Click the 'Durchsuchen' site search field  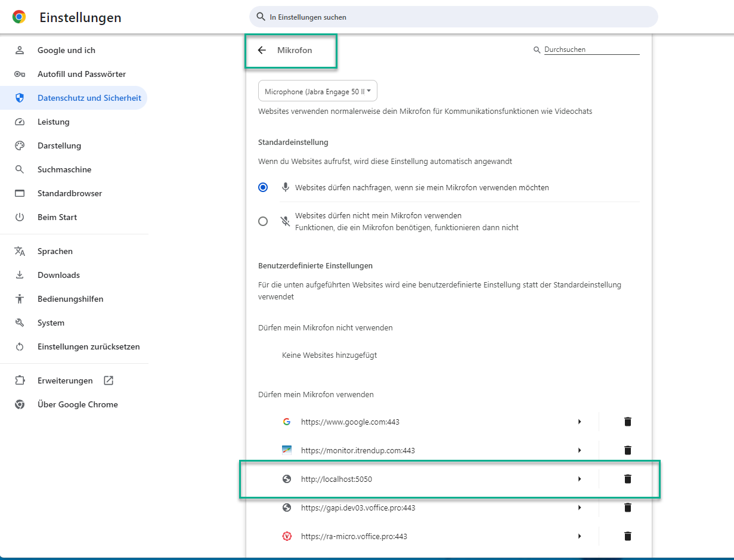tap(591, 50)
